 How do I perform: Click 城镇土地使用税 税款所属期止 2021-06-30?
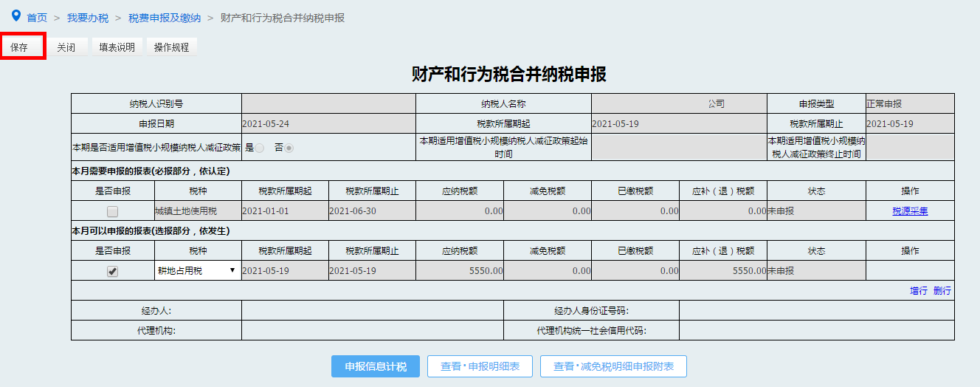click(x=372, y=211)
